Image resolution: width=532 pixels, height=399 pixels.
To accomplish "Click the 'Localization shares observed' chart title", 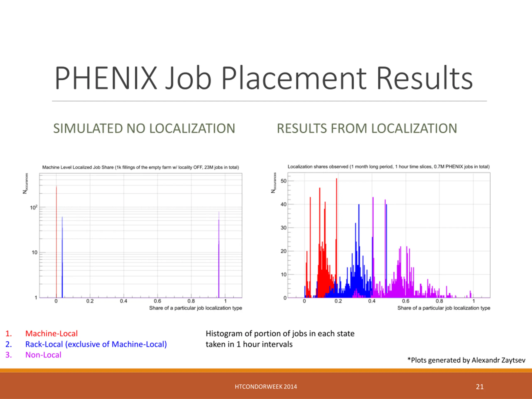I will pyautogui.click(x=389, y=167).
